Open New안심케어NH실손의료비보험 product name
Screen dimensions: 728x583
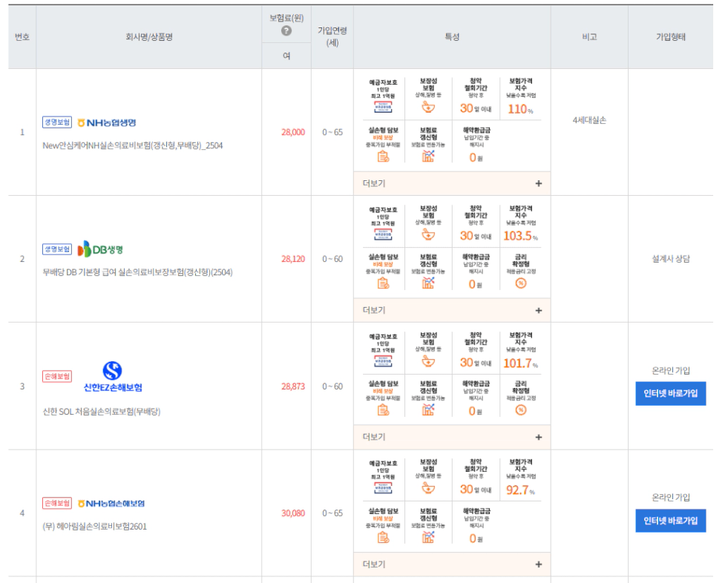[x=133, y=145]
